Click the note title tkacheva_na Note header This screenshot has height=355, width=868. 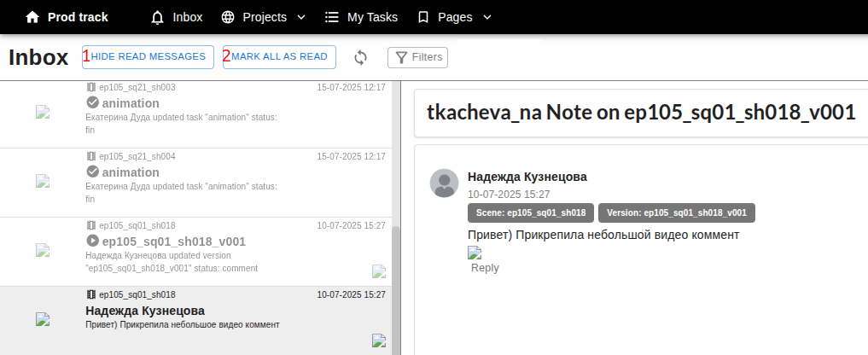pos(641,113)
